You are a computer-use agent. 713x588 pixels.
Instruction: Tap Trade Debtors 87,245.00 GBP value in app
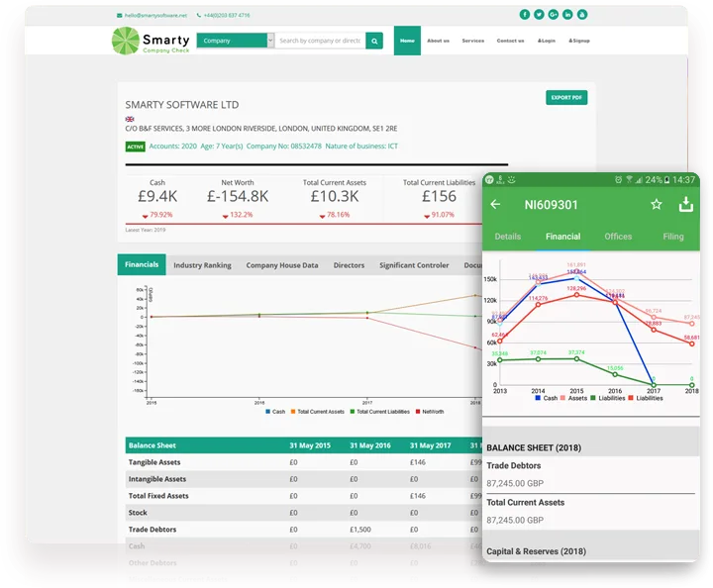click(515, 483)
